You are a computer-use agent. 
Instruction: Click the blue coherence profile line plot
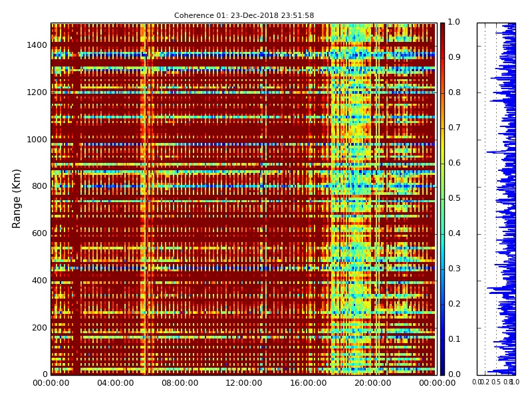pyautogui.click(x=509, y=199)
